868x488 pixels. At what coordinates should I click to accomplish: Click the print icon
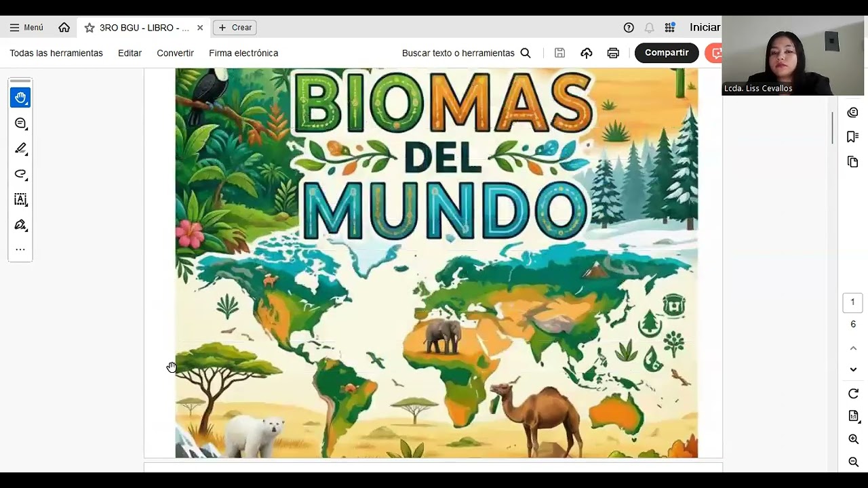coord(613,53)
